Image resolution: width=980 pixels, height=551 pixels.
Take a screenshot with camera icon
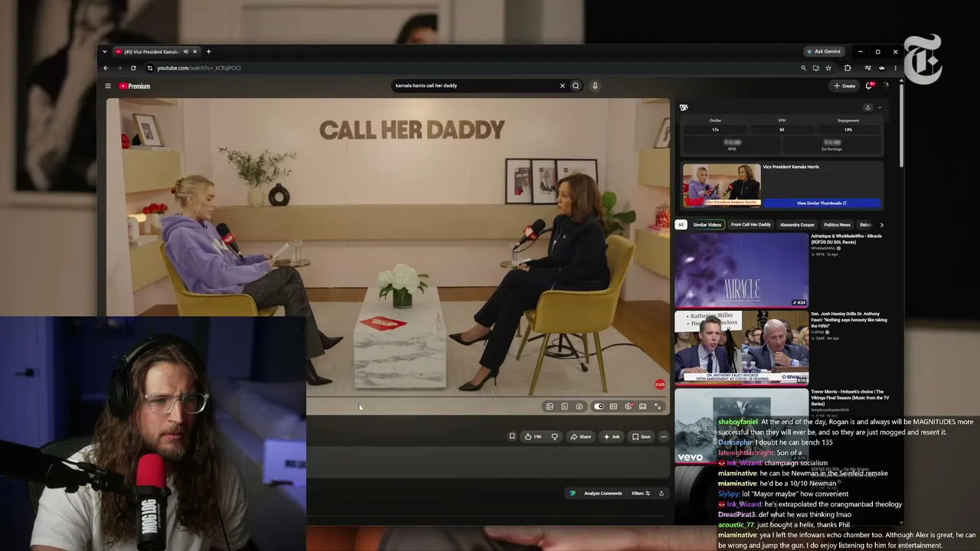click(x=580, y=406)
